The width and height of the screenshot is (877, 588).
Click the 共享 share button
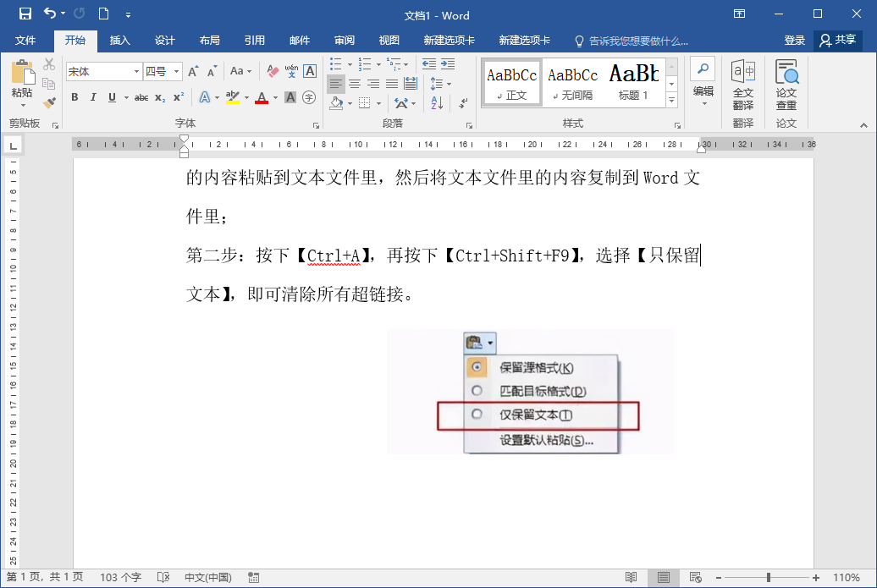coord(837,41)
